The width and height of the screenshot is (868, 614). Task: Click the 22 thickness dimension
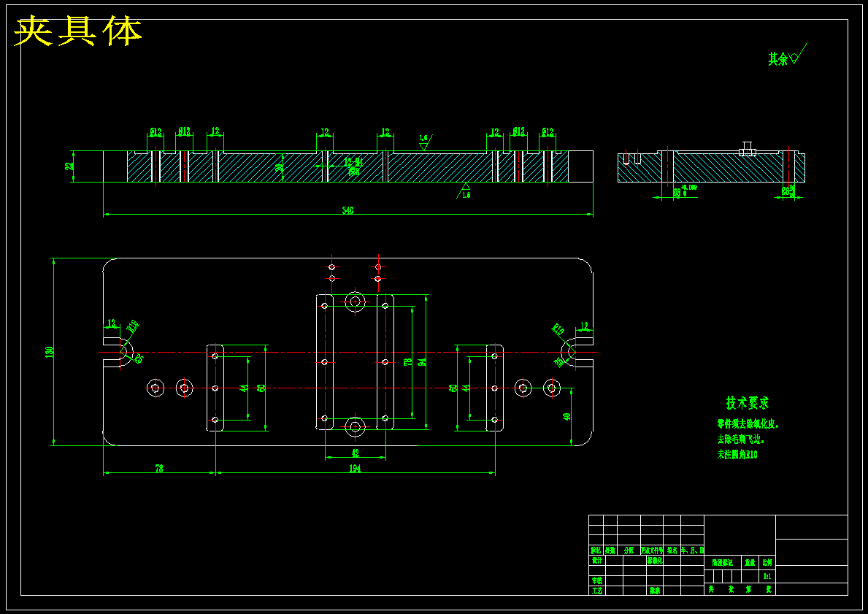click(x=70, y=166)
